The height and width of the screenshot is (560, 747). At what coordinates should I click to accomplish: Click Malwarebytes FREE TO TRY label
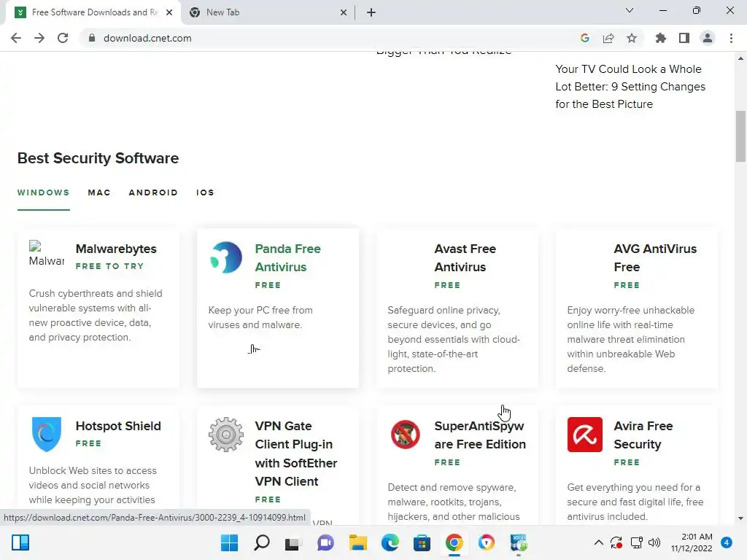tap(109, 266)
